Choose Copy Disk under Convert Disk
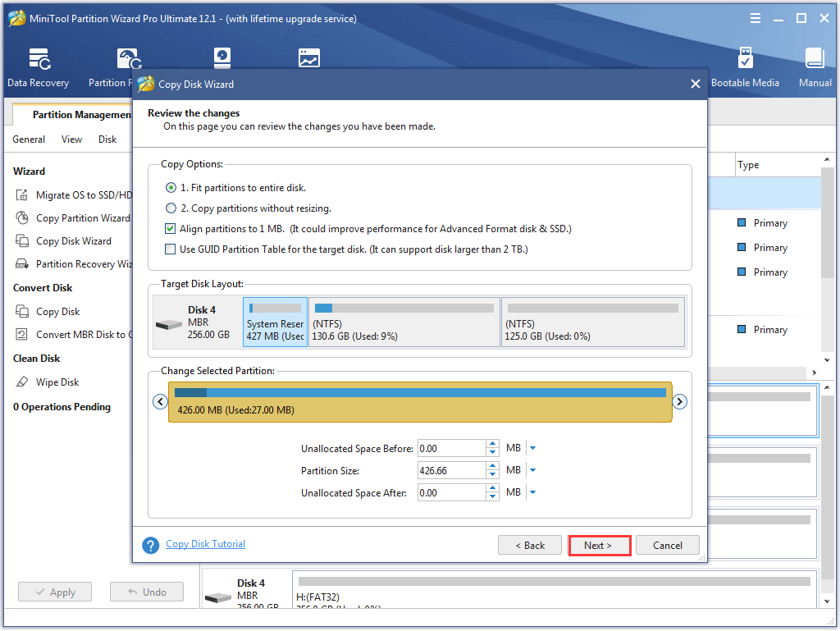Image resolution: width=840 pixels, height=631 pixels. [x=48, y=312]
